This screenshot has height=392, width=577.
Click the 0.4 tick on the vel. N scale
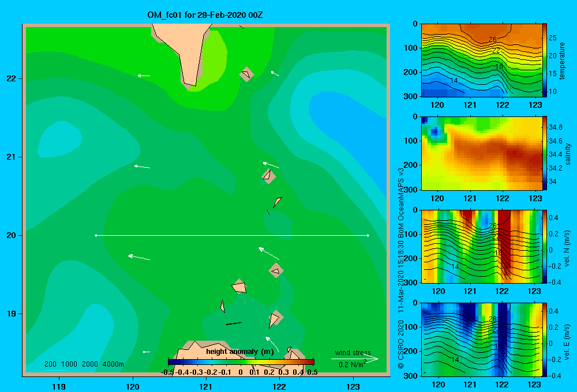[x=553, y=218]
